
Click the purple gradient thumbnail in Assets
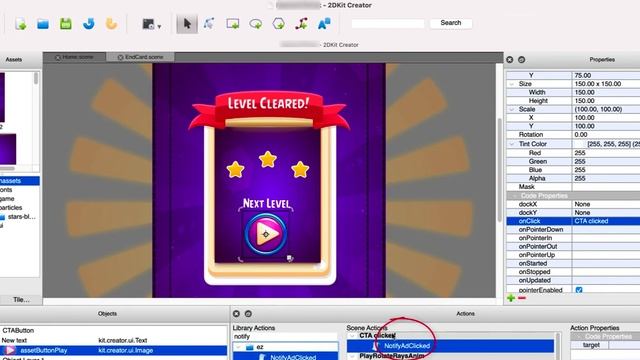[8, 149]
